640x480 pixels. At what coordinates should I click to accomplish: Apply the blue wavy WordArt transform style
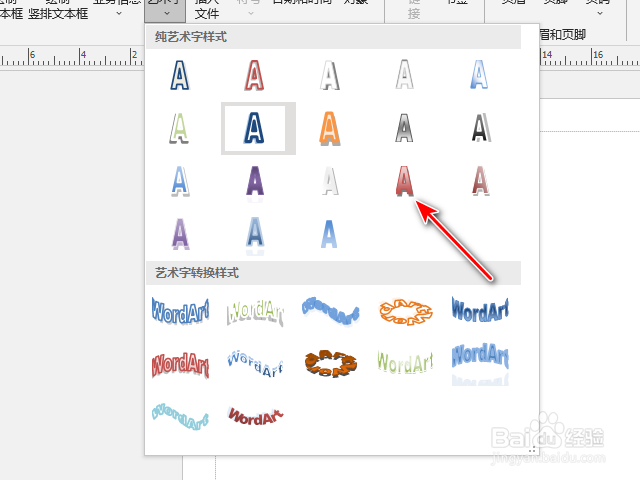180,311
